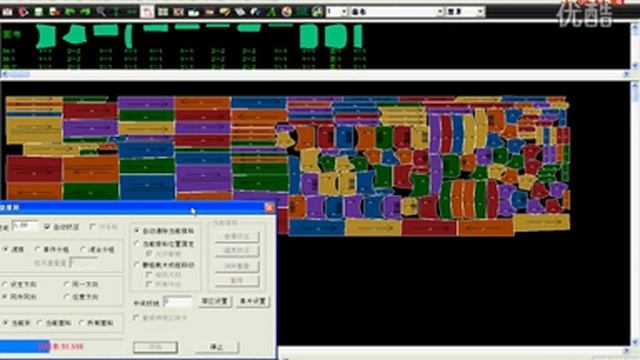Screen dimensions: 640x360
Task: Select the narrow curved strip piece thumbnail
Action: (129, 36)
